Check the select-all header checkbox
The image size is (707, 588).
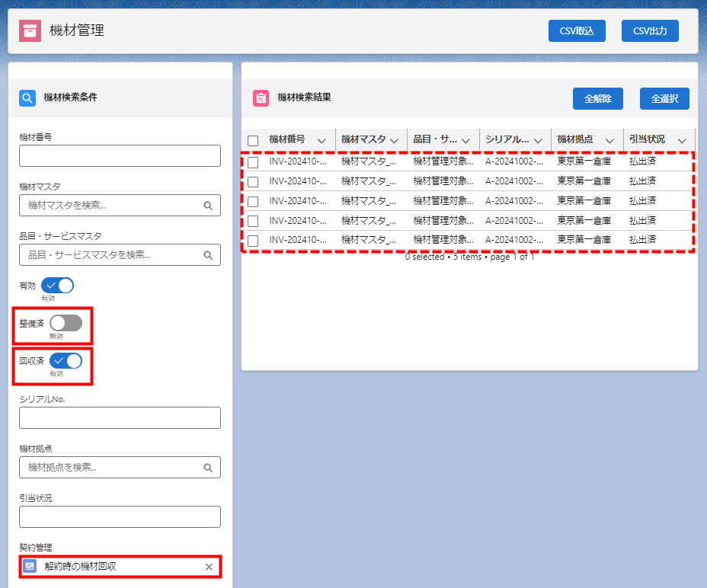253,141
